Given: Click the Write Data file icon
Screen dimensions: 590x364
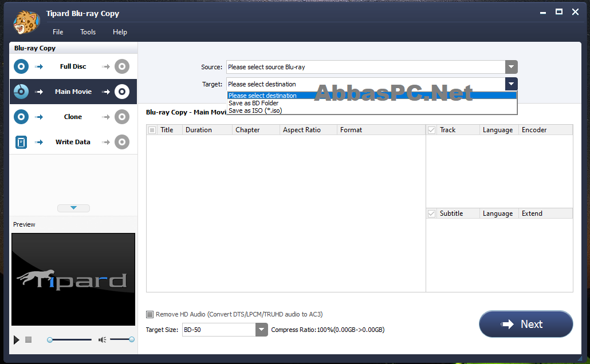Looking at the screenshot, I should [21, 142].
